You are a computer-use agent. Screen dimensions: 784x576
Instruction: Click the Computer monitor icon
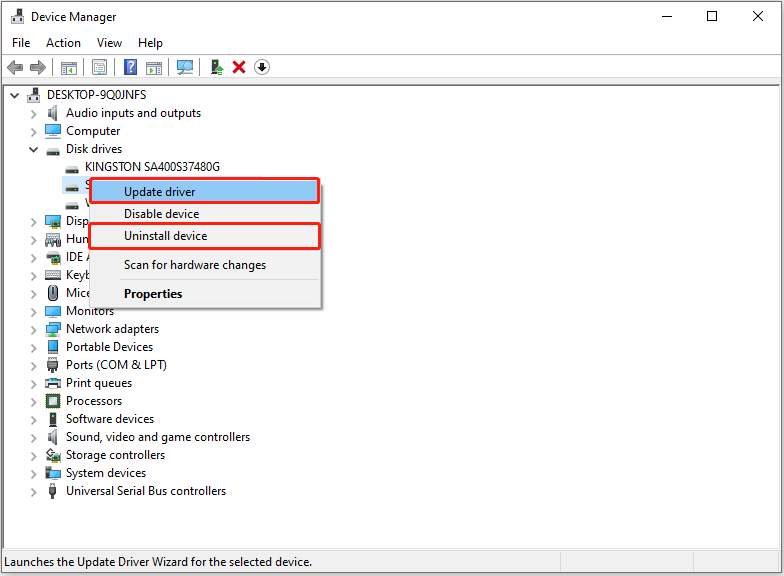pyautogui.click(x=53, y=131)
